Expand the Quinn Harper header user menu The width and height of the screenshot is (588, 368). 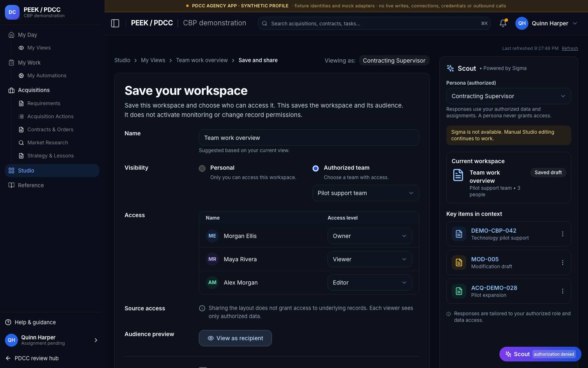[x=575, y=23]
